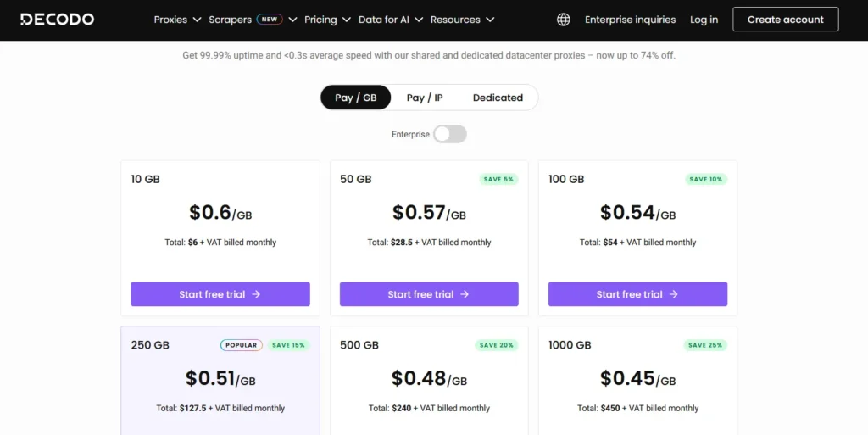The height and width of the screenshot is (435, 868).
Task: Expand the Proxies dropdown menu
Action: [x=177, y=20]
